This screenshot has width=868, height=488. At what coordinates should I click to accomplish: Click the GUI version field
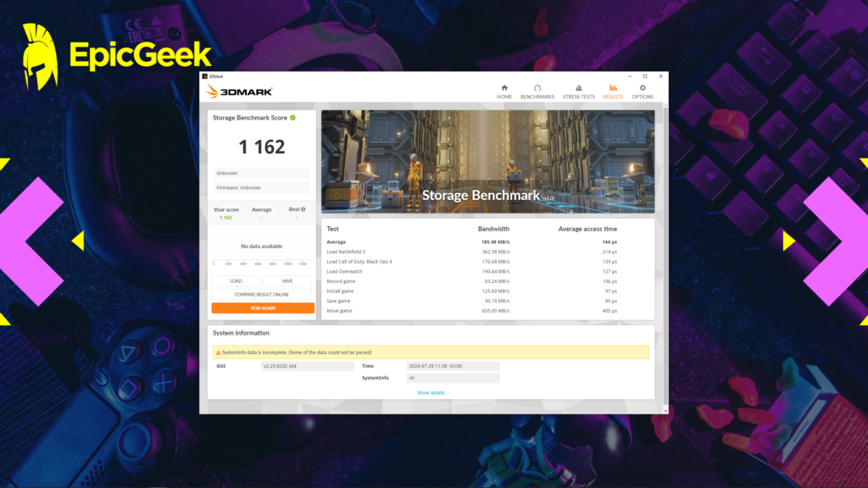tap(307, 366)
